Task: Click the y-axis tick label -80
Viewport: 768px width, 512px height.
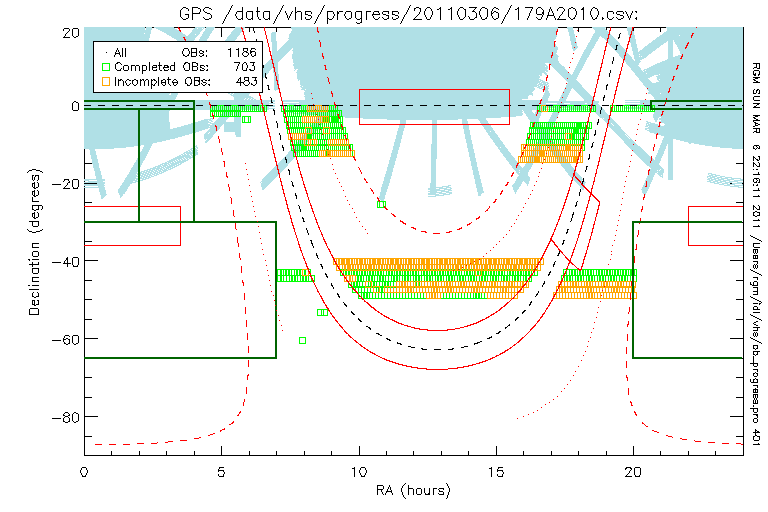Action: click(x=64, y=416)
